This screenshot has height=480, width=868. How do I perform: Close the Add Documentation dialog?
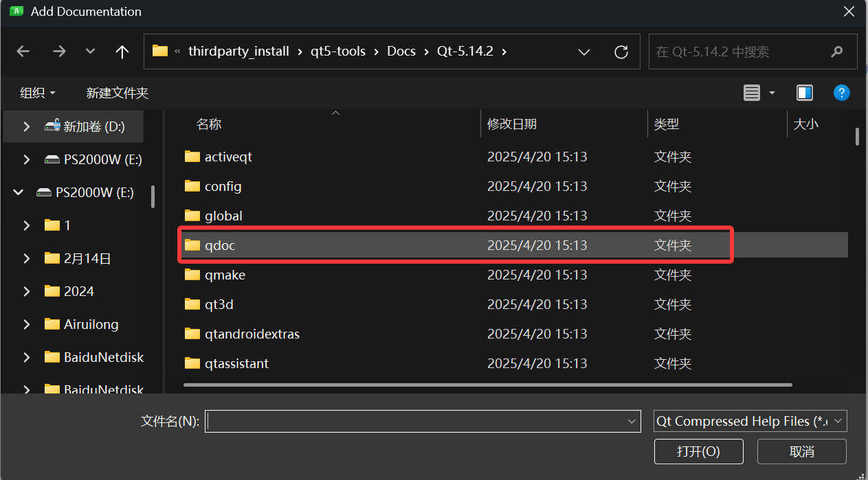tap(849, 11)
